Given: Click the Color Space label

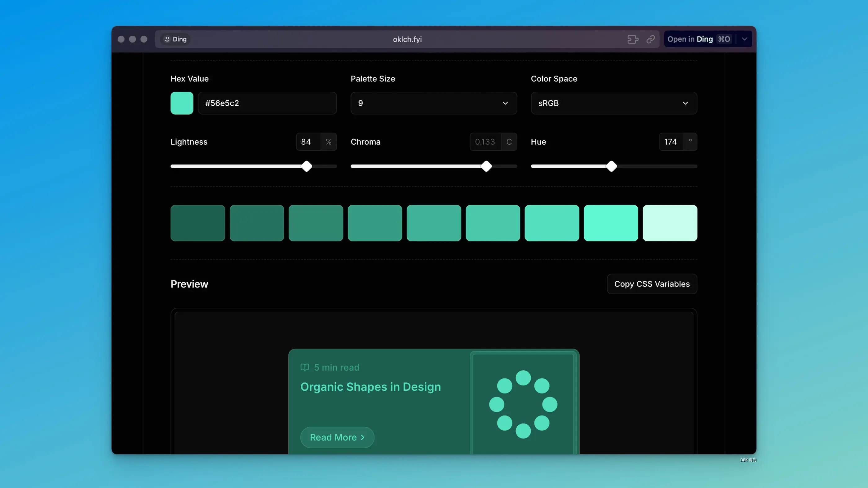Looking at the screenshot, I should 554,78.
